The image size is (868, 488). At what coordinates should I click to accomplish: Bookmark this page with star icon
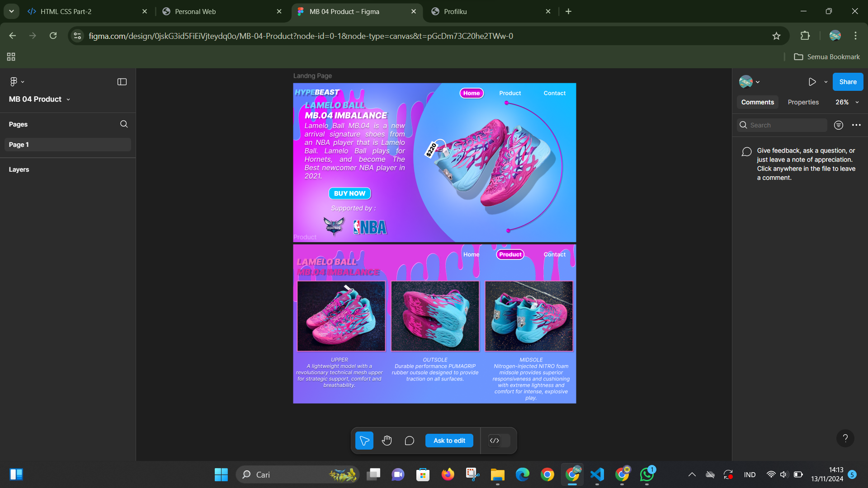pos(776,36)
